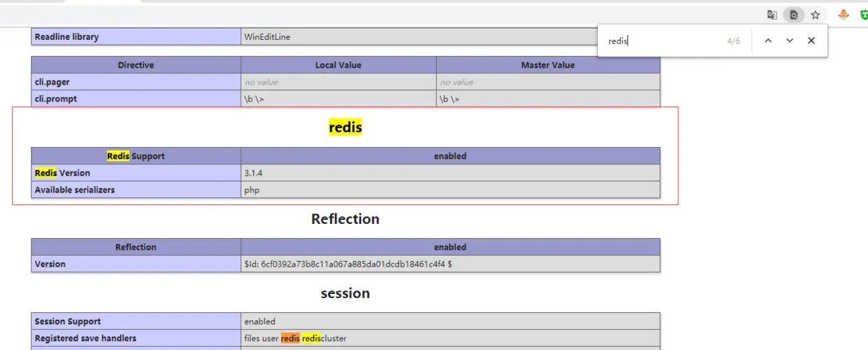Click the '$Id: 6cf0392a73b8c...' version value
868x350 pixels.
coord(348,264)
